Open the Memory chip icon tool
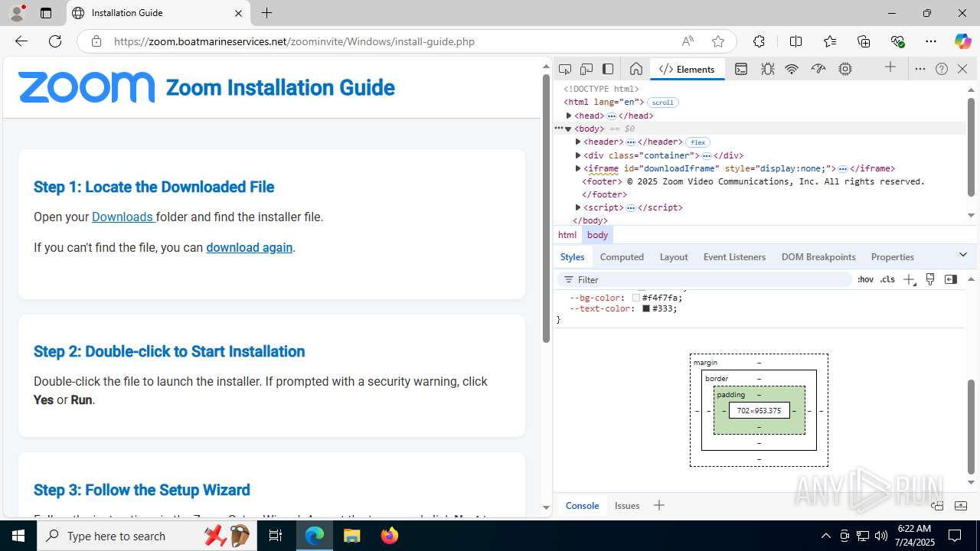This screenshot has height=551, width=980. tap(845, 69)
